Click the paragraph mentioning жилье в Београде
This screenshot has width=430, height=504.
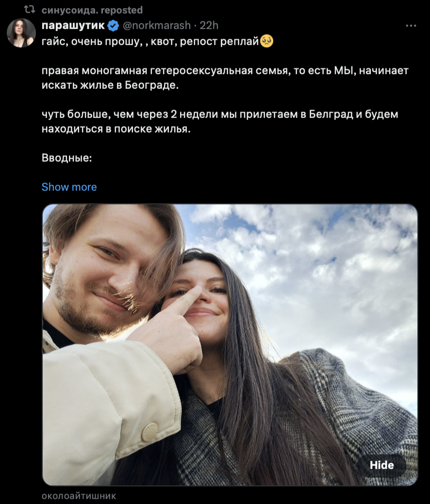click(x=225, y=78)
